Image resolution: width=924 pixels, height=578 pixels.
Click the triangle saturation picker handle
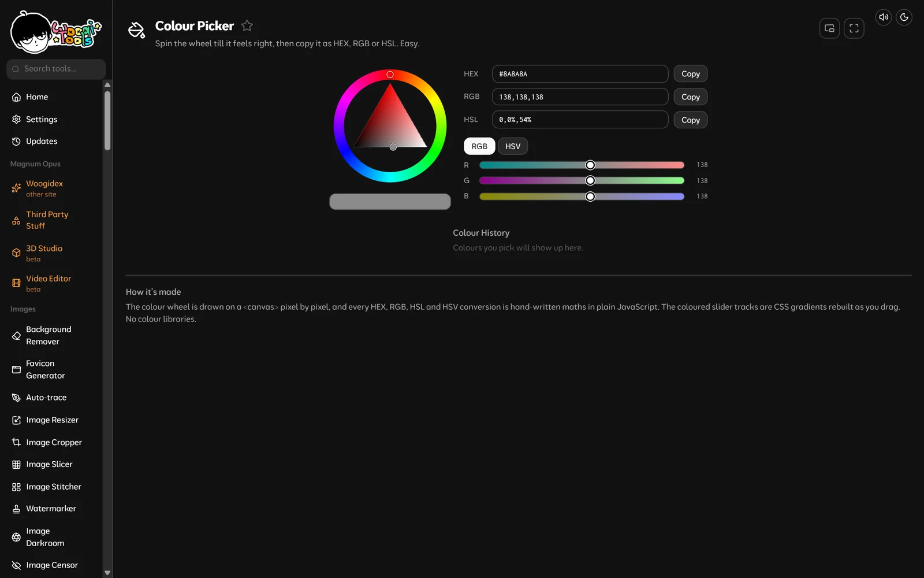pos(393,147)
